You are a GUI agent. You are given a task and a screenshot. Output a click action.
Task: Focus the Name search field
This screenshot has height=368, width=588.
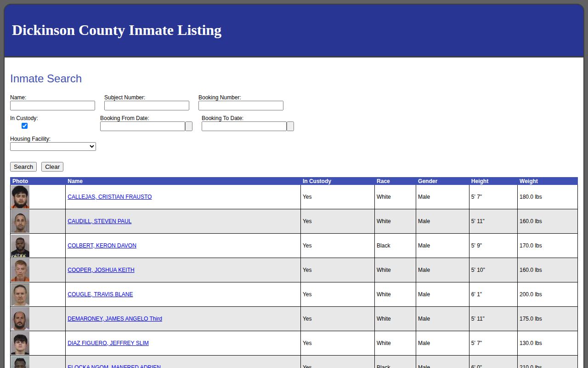(52, 105)
